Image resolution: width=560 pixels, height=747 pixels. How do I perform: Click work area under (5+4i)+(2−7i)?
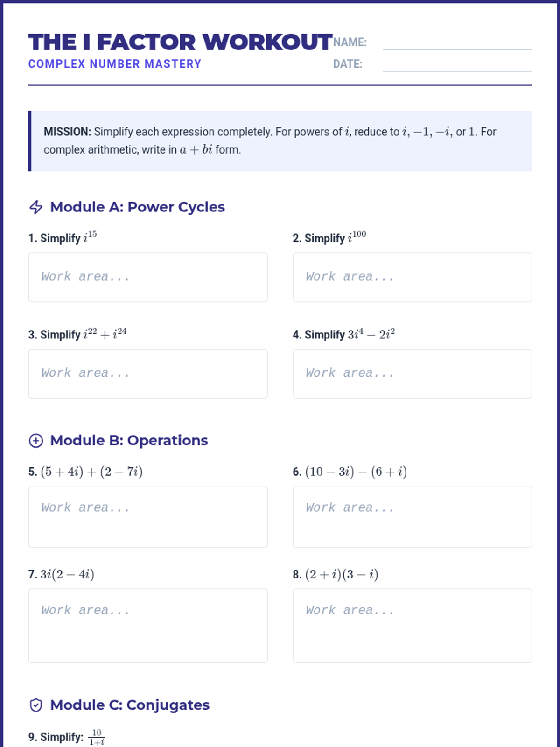(148, 517)
